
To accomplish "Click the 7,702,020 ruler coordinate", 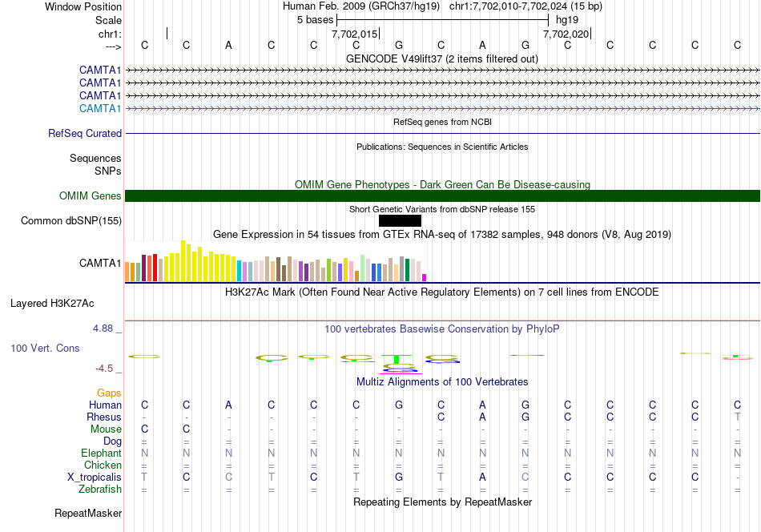I will [x=566, y=34].
